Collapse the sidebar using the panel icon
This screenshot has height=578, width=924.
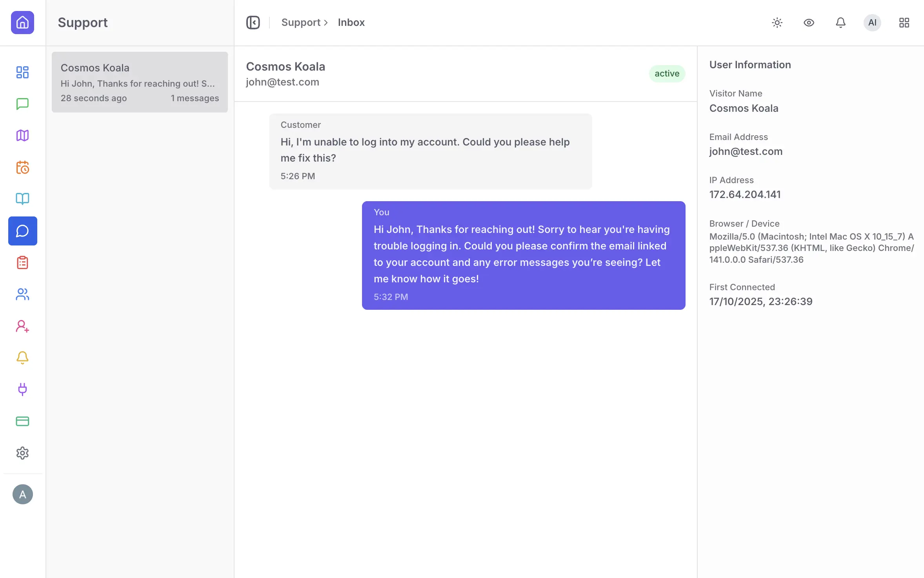pos(253,22)
